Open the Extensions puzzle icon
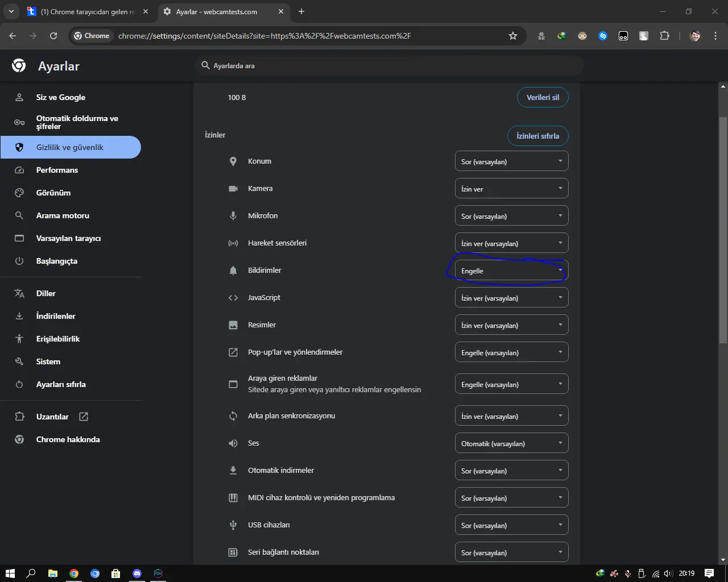Image resolution: width=728 pixels, height=582 pixels. pyautogui.click(x=664, y=36)
